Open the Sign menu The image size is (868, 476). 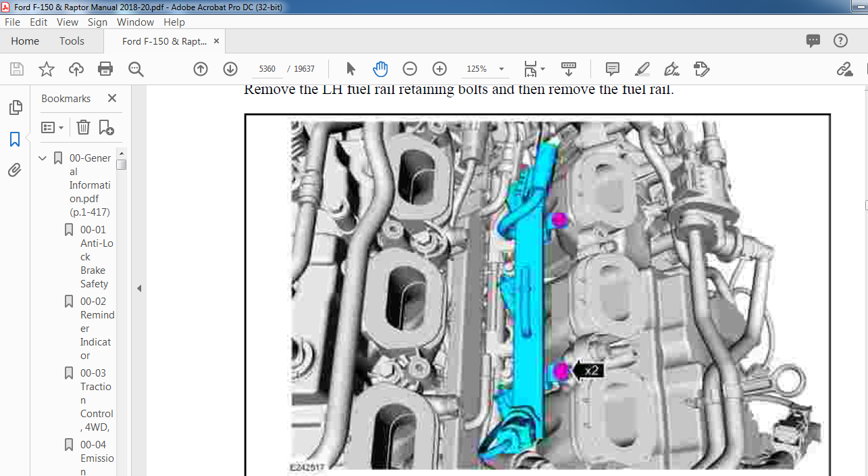[x=97, y=22]
